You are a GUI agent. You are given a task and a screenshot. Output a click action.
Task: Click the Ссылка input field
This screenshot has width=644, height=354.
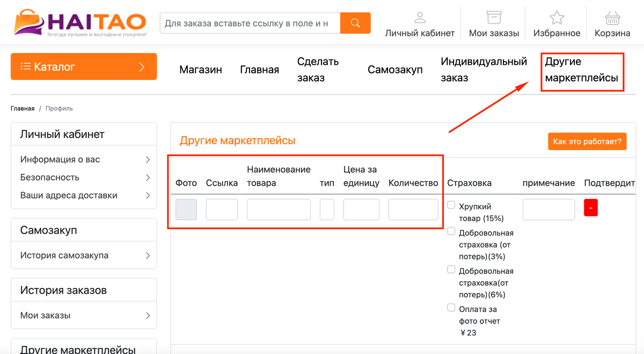click(222, 209)
